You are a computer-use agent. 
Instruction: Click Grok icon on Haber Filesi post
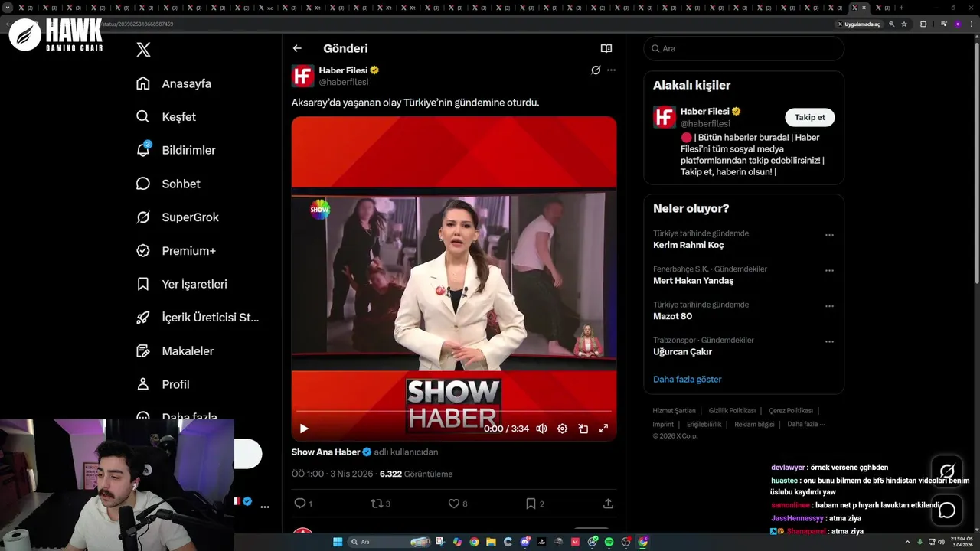pyautogui.click(x=596, y=70)
